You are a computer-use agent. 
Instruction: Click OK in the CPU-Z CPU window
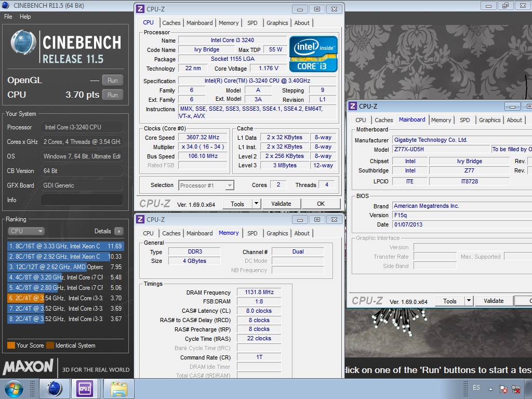(321, 204)
